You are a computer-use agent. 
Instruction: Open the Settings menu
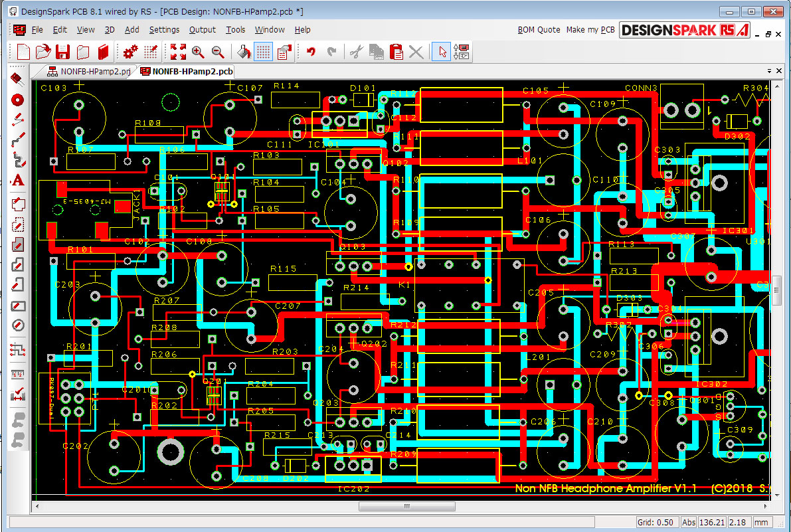coord(164,30)
